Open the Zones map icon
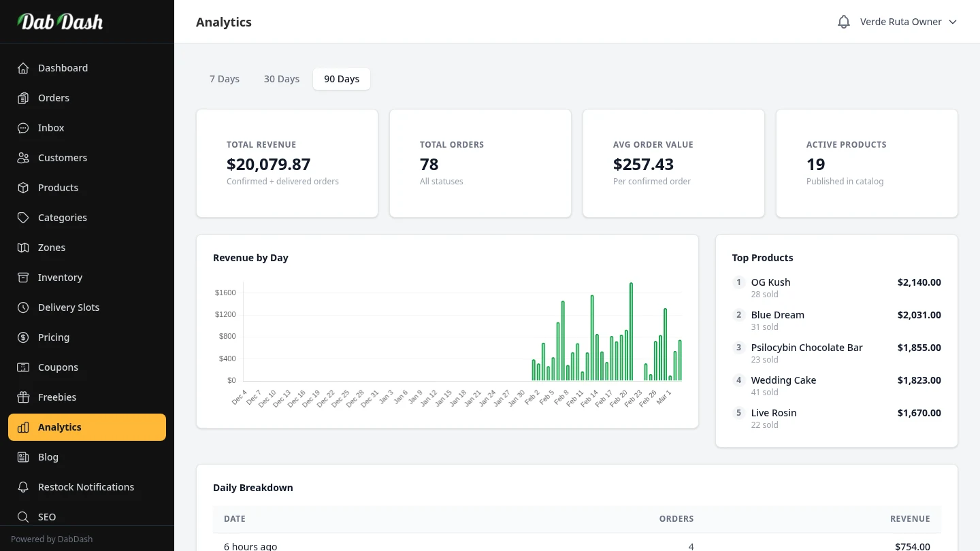The width and height of the screenshot is (980, 551). [x=23, y=248]
